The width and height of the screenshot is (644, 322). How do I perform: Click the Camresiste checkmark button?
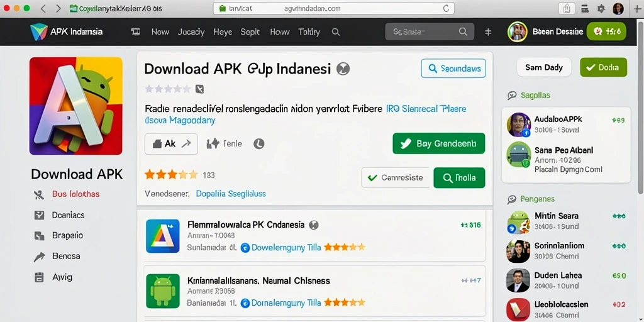point(395,178)
